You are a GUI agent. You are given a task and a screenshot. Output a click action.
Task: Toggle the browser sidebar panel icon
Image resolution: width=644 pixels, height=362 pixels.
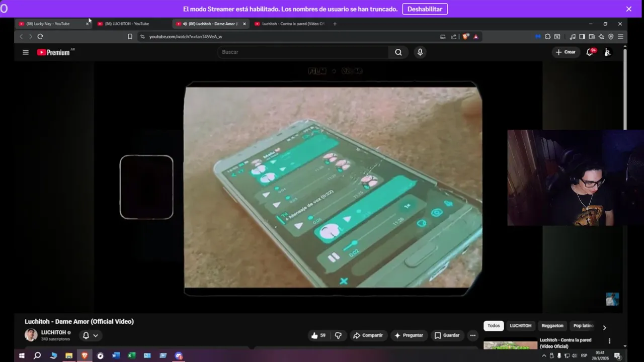(x=582, y=37)
